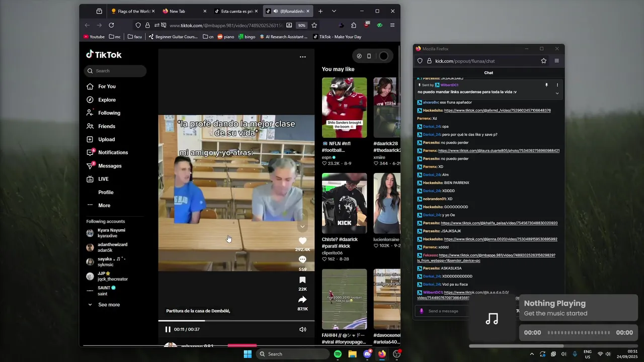The width and height of the screenshot is (644, 362).
Task: Open comments on the TikTok video
Action: (x=302, y=259)
